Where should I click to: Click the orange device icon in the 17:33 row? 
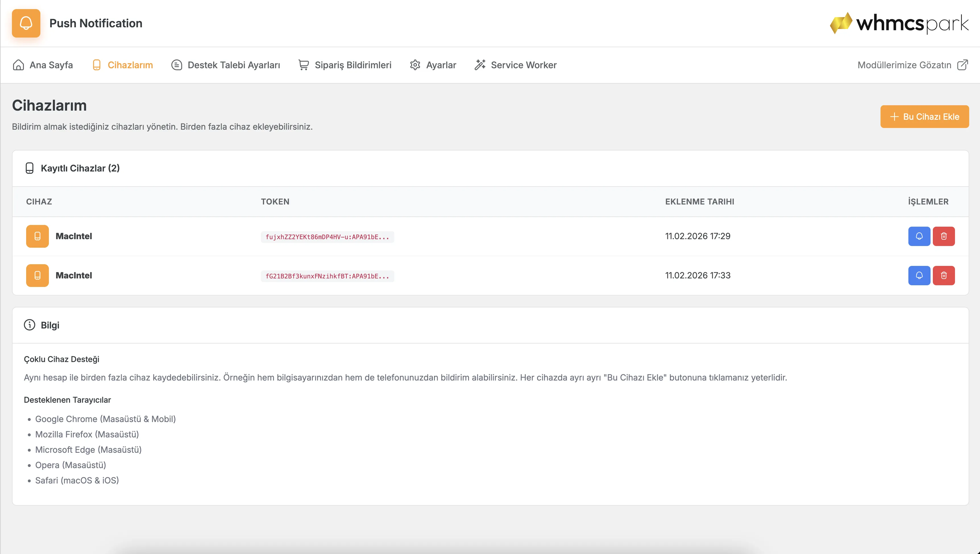37,275
